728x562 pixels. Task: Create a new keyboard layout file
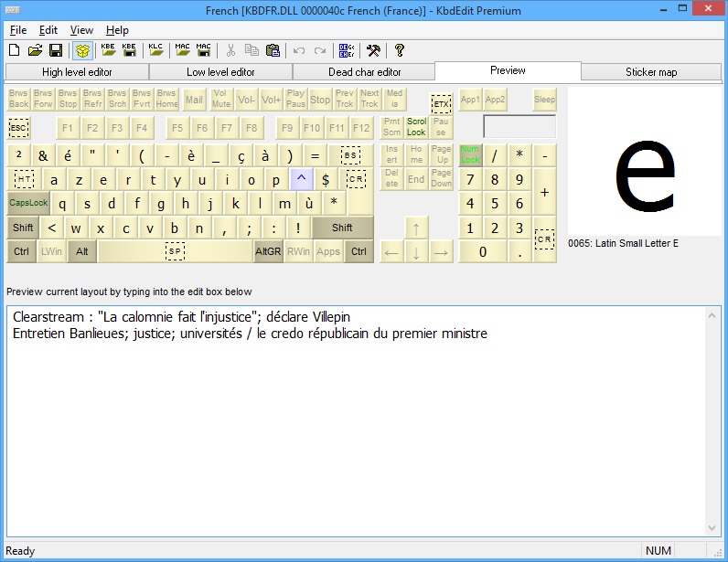pyautogui.click(x=15, y=50)
